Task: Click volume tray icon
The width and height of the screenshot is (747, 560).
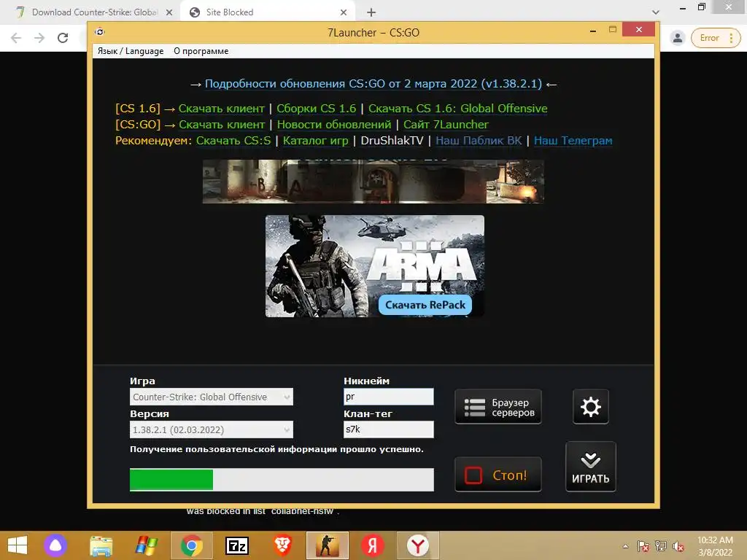Action: (x=678, y=546)
